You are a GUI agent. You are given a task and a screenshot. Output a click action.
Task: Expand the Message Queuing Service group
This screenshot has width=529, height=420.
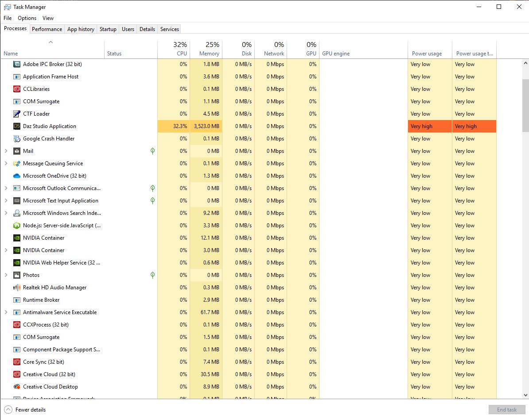(6, 163)
